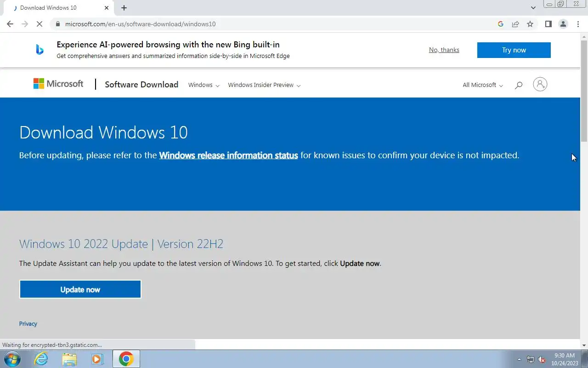Bookmark this page with the star icon

pos(530,24)
